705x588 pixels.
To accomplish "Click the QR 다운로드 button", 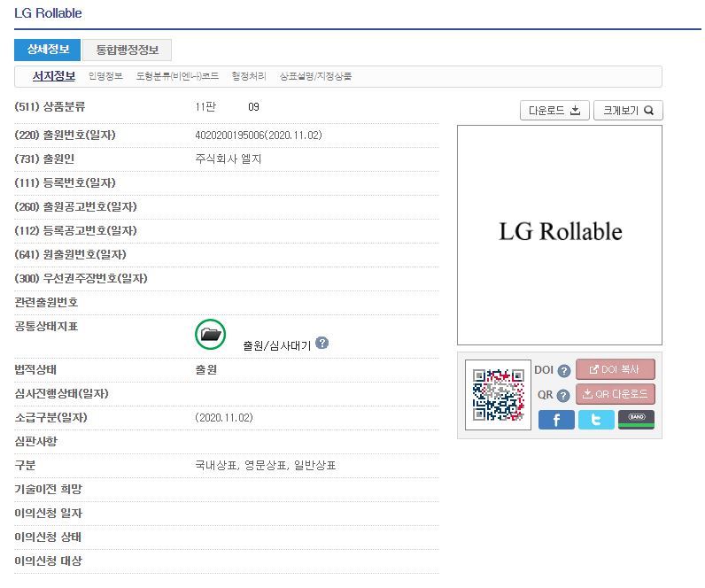I will [x=615, y=394].
